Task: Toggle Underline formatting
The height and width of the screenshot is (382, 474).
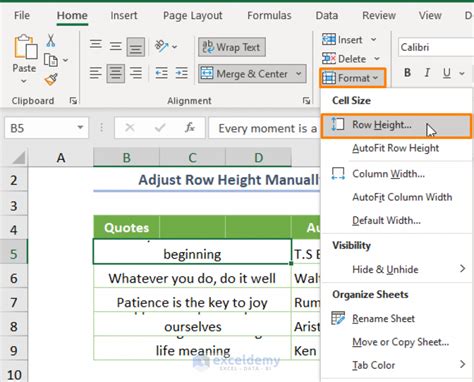Action: (447, 73)
